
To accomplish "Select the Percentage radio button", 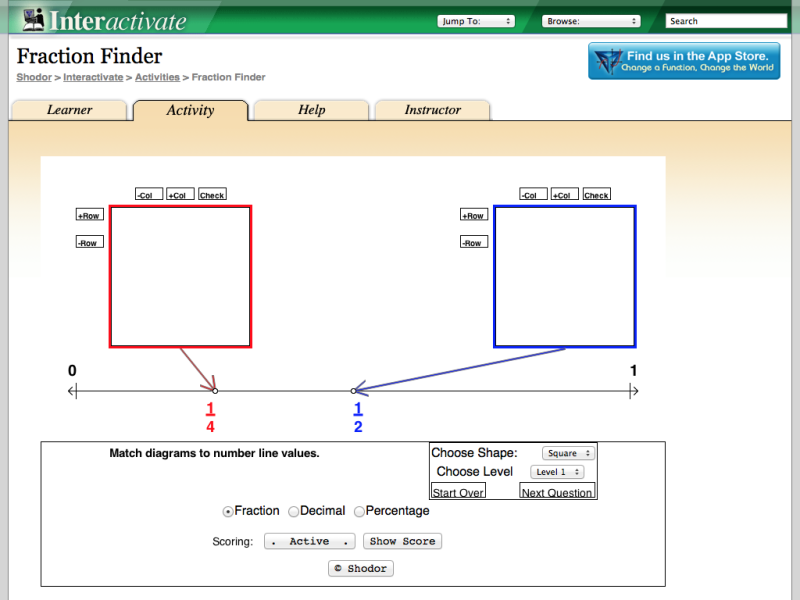I will (359, 511).
